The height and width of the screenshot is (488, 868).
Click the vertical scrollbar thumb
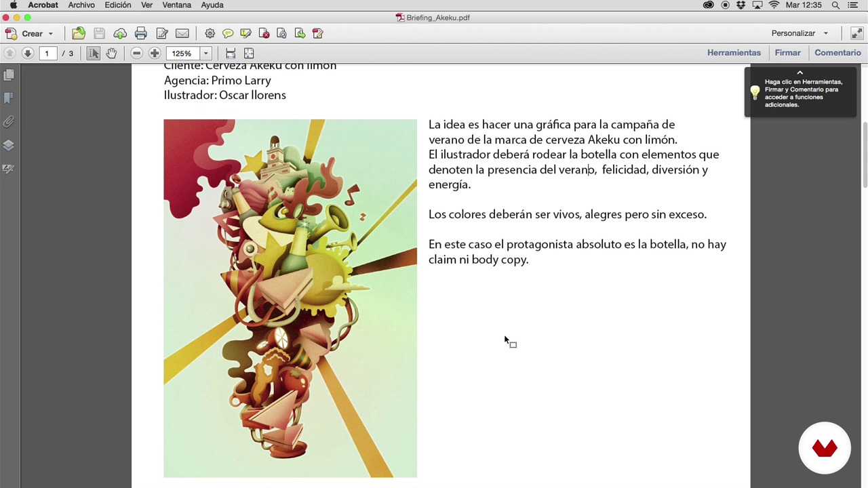pos(864,155)
